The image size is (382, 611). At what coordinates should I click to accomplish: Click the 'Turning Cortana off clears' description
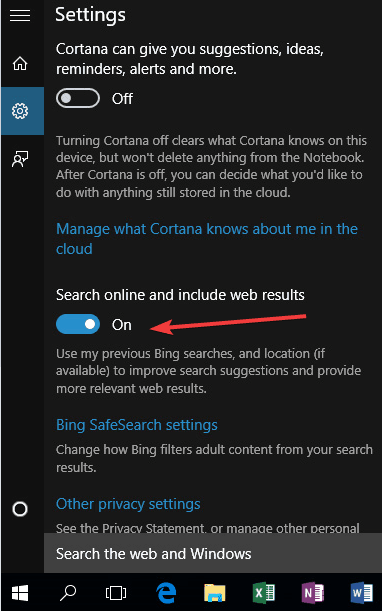[x=211, y=166]
